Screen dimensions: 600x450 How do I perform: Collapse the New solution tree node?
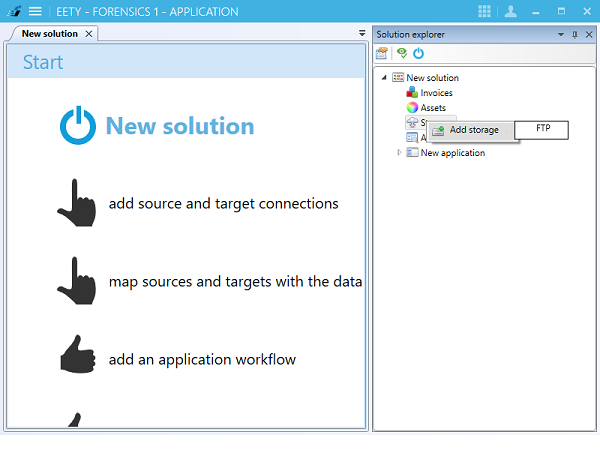(384, 78)
